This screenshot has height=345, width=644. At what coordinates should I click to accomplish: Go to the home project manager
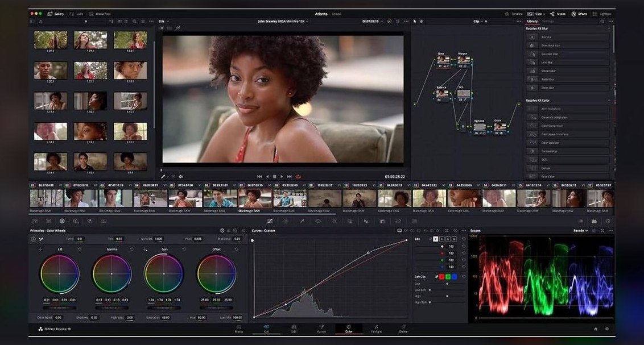click(596, 329)
